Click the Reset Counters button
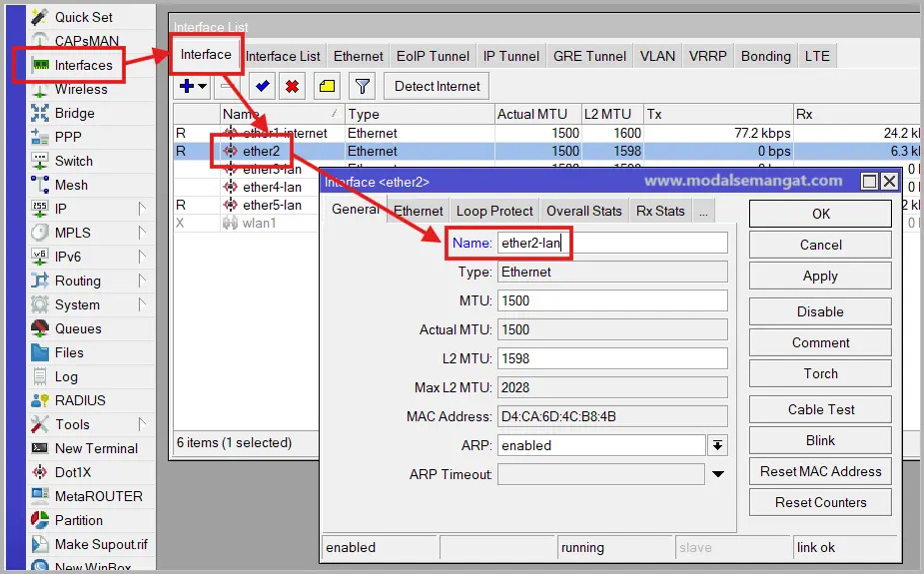The width and height of the screenshot is (924, 574). click(820, 503)
